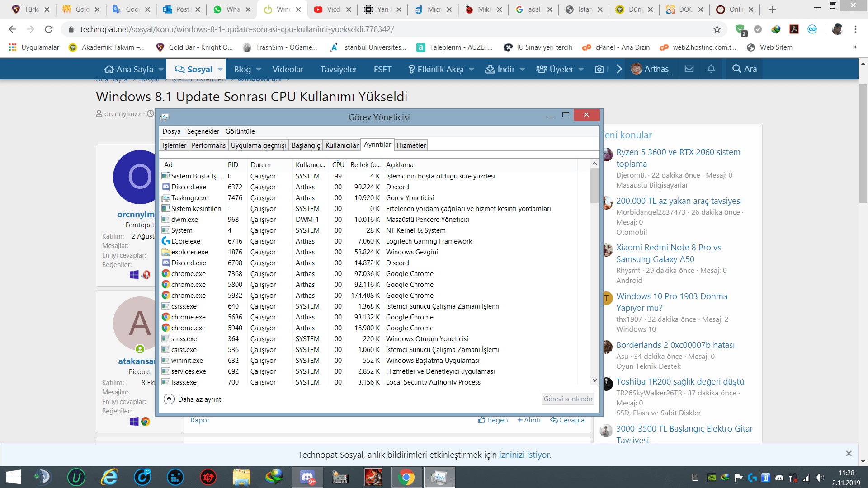Switch to the Performans tab
868x488 pixels.
(208, 145)
